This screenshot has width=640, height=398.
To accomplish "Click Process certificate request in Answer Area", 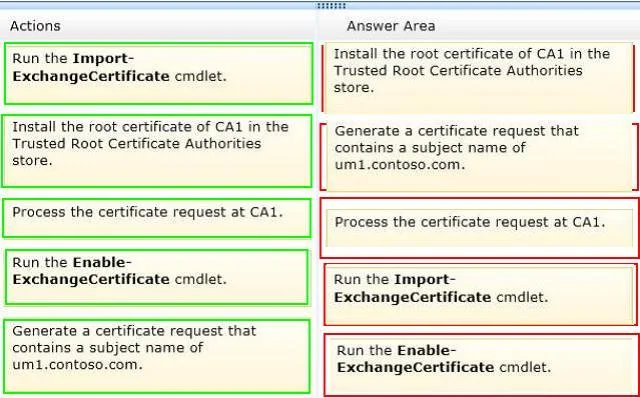I will click(480, 228).
